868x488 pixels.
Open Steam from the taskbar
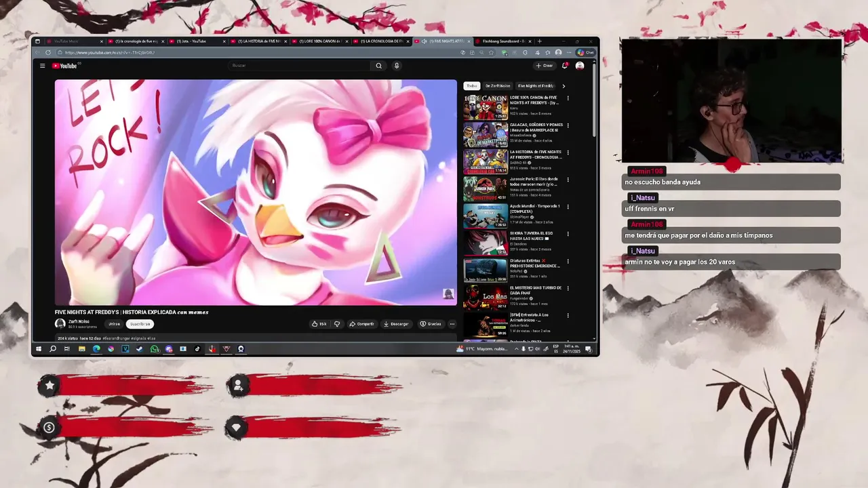coord(140,349)
